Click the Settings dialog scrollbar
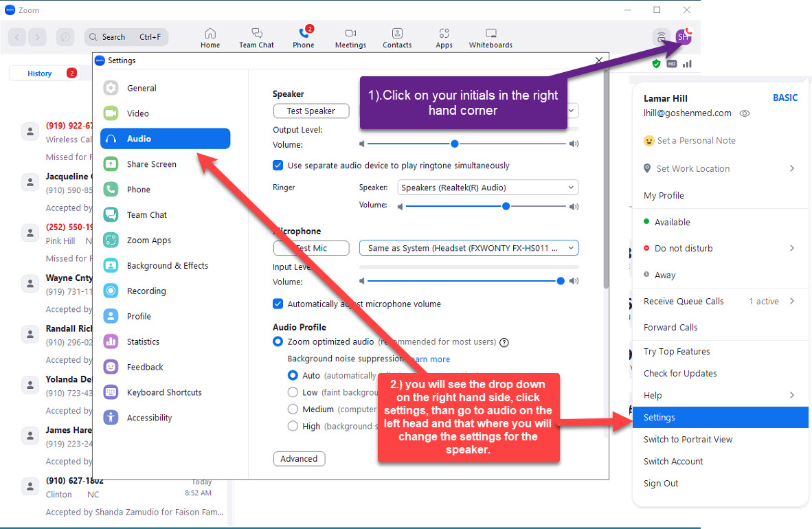 pos(605,179)
